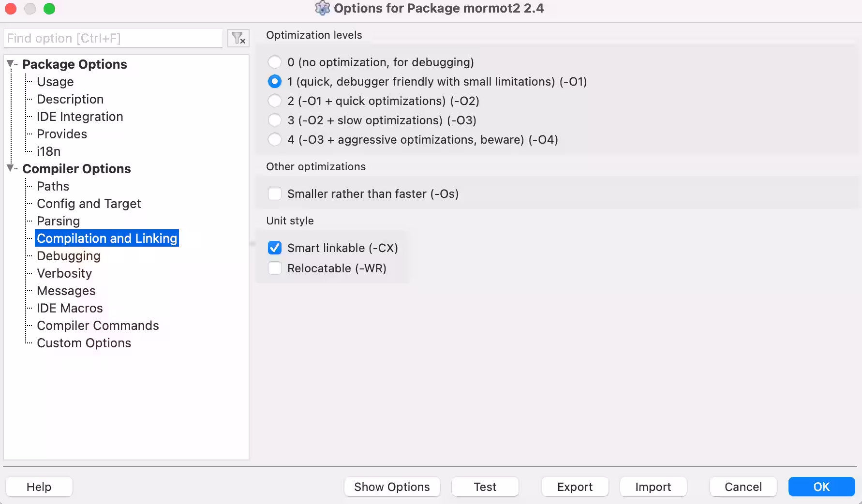Collapse the Package Options tree node

(x=10, y=64)
